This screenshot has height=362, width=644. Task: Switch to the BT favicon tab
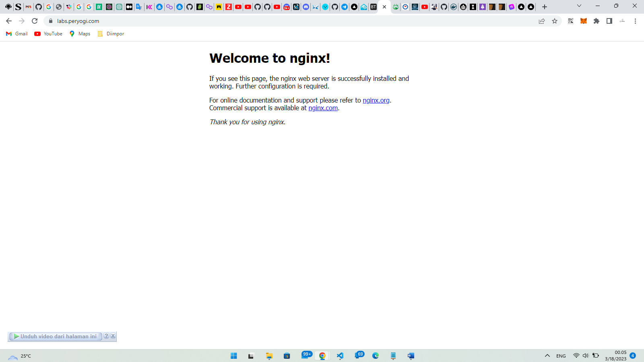click(374, 7)
